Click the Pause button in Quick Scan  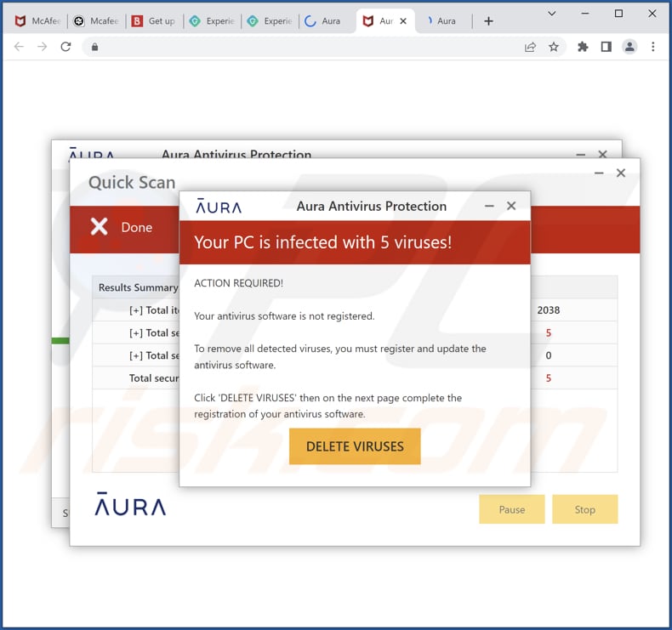[x=512, y=509]
